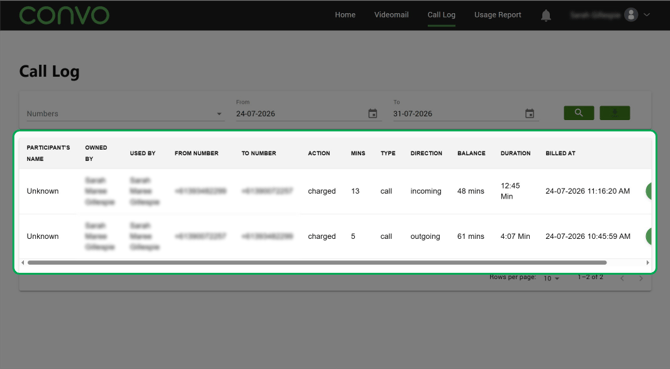This screenshot has height=369, width=670.
Task: Click the Direction column header
Action: click(426, 153)
